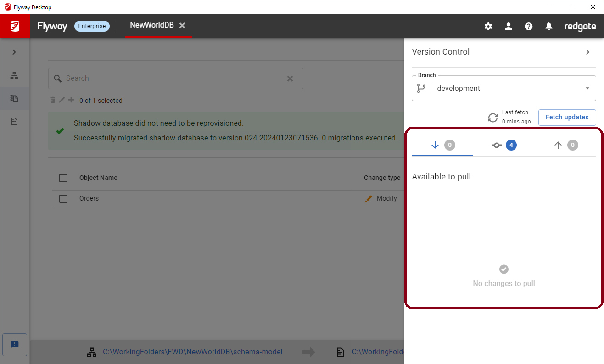Viewport: 604px width, 364px height.
Task: Click the Fetch updates button
Action: click(x=567, y=117)
